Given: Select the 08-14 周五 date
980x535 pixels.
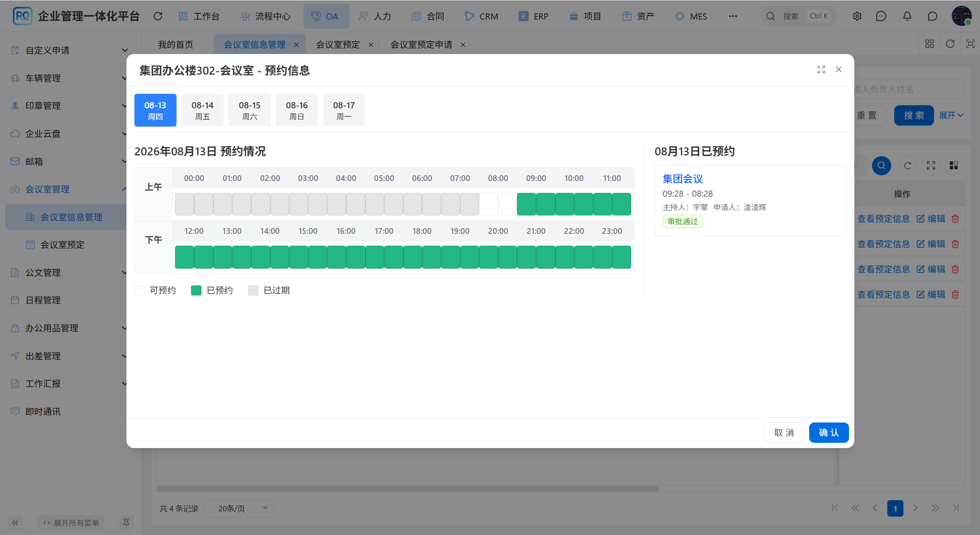Looking at the screenshot, I should tap(202, 110).
